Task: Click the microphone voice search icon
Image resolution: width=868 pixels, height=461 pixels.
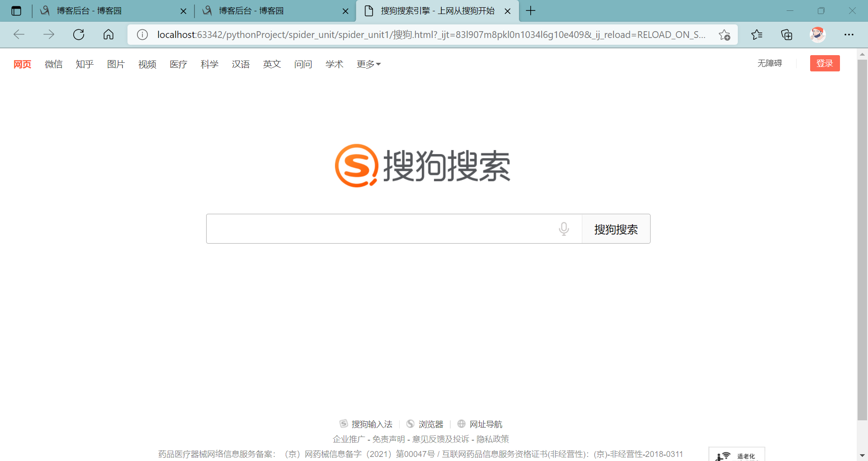Action: (x=564, y=229)
